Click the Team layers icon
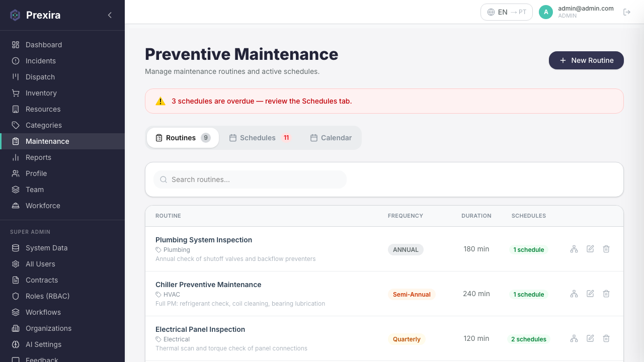This screenshot has height=362, width=644. click(x=16, y=190)
